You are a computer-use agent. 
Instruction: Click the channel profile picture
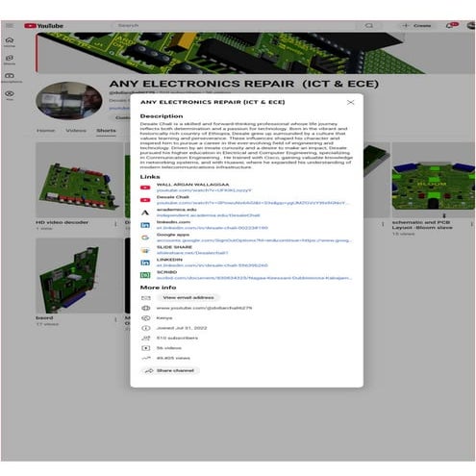69,101
